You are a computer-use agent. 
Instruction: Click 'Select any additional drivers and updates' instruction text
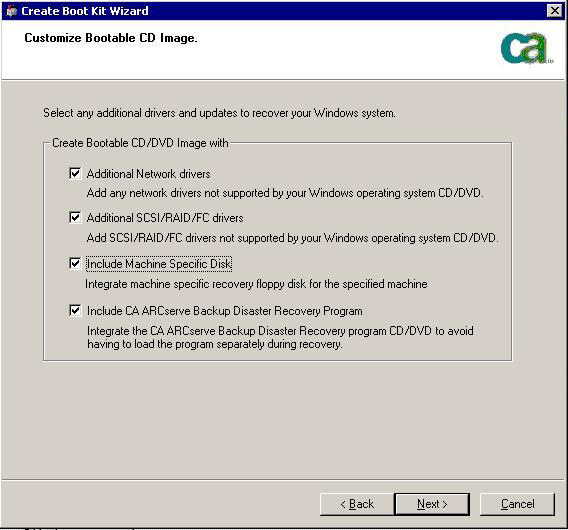pos(219,113)
